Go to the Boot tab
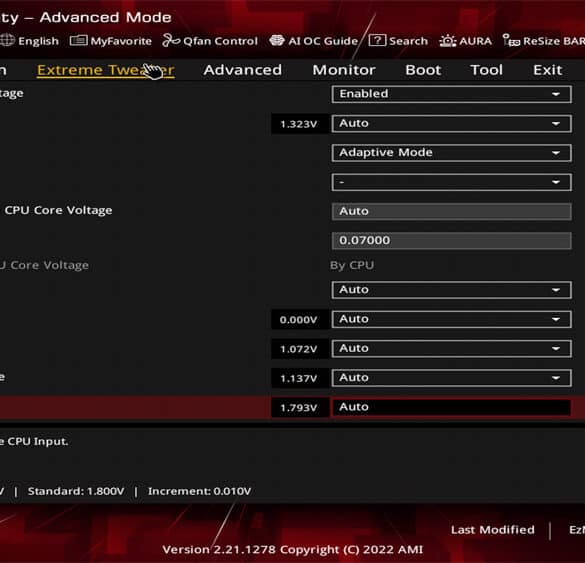 [x=423, y=70]
